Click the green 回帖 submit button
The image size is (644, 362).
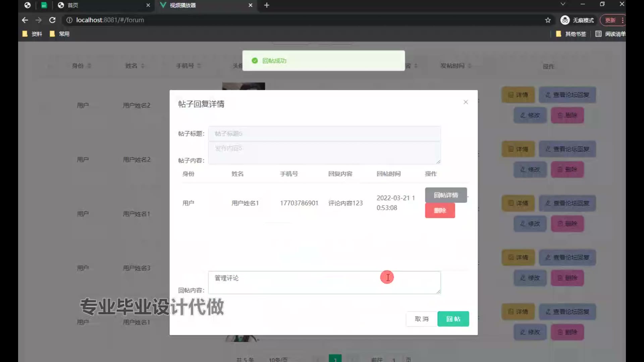point(453,319)
